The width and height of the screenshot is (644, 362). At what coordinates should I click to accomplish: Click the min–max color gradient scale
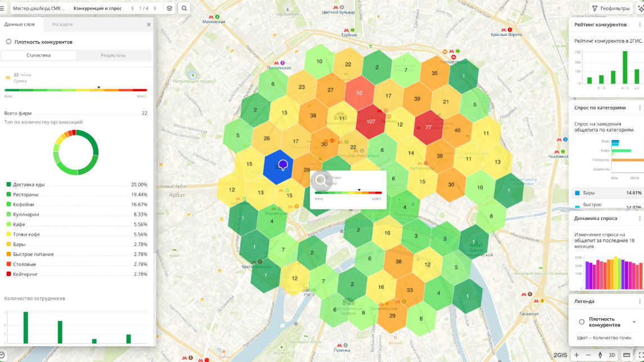coord(75,90)
